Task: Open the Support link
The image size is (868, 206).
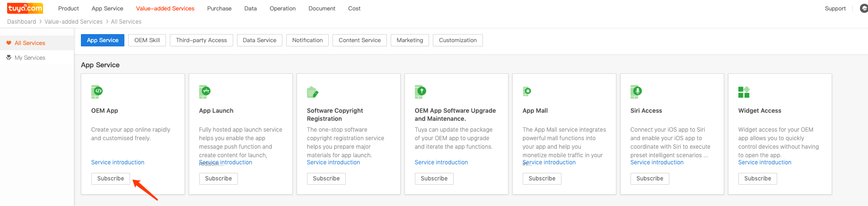Action: point(835,9)
